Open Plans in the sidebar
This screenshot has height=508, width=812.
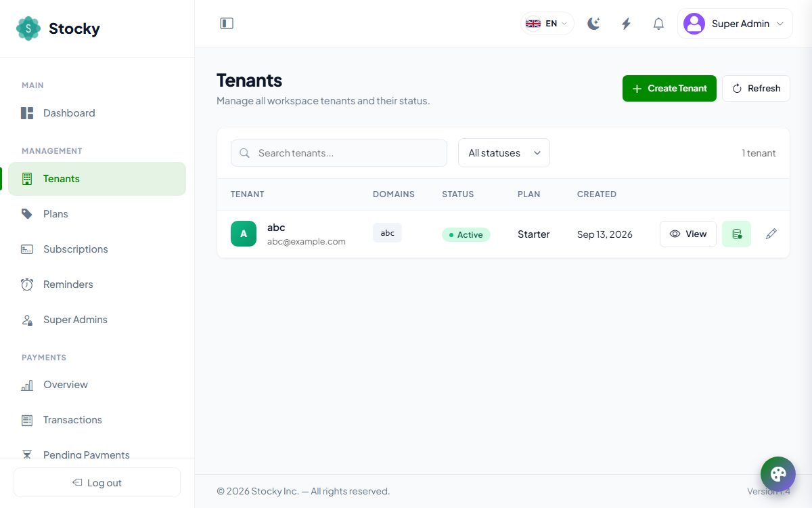pyautogui.click(x=97, y=214)
